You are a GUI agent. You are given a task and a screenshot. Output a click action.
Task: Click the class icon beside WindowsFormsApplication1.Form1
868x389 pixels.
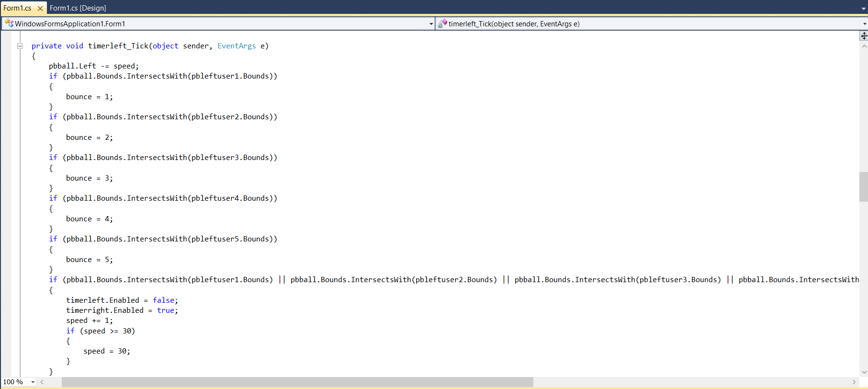pos(9,23)
